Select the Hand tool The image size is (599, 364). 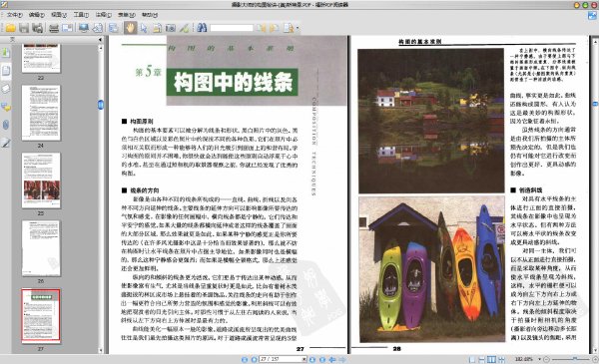[130, 28]
